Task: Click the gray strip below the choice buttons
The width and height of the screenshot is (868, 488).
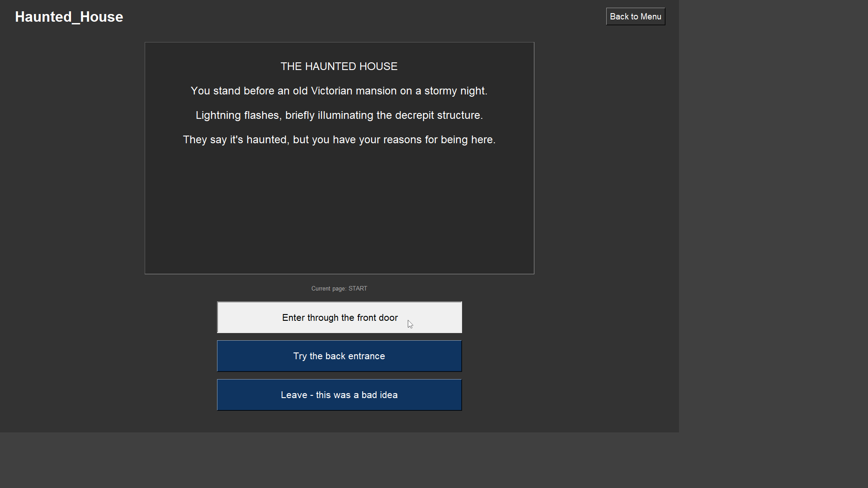Action: (x=339, y=461)
